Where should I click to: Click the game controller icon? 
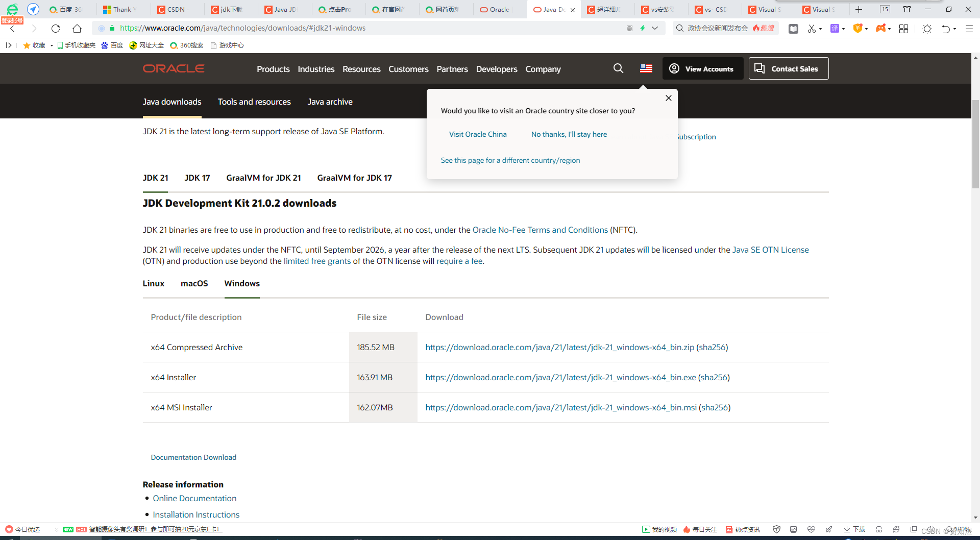pyautogui.click(x=880, y=29)
